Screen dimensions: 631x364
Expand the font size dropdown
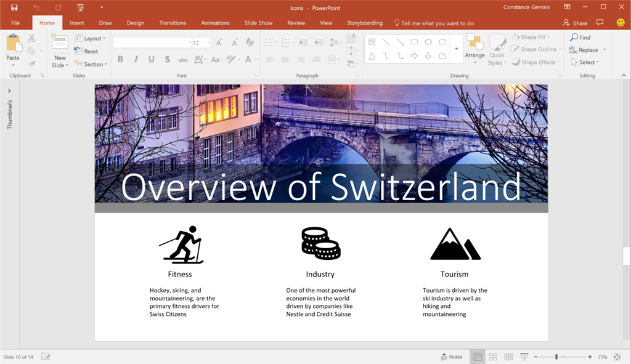point(208,43)
